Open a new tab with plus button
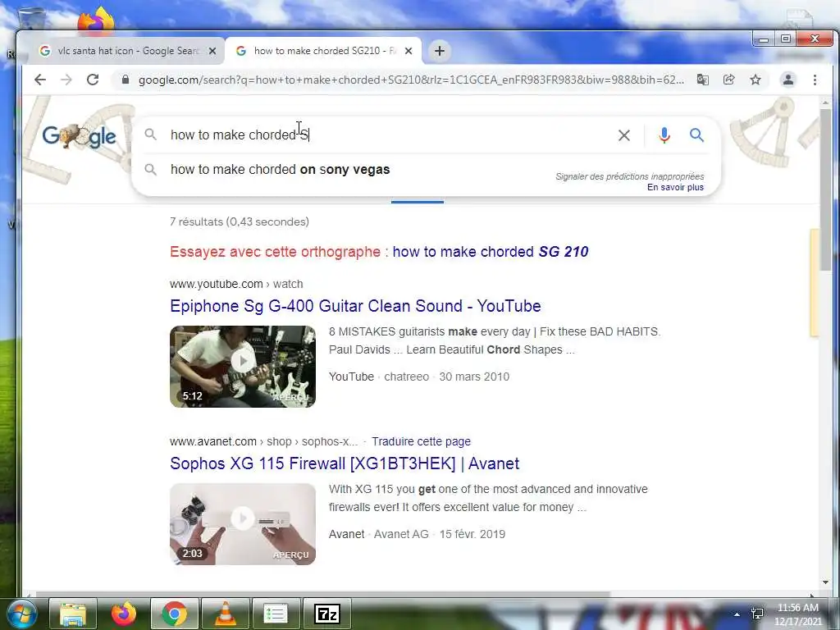Viewport: 840px width, 630px height. [440, 51]
